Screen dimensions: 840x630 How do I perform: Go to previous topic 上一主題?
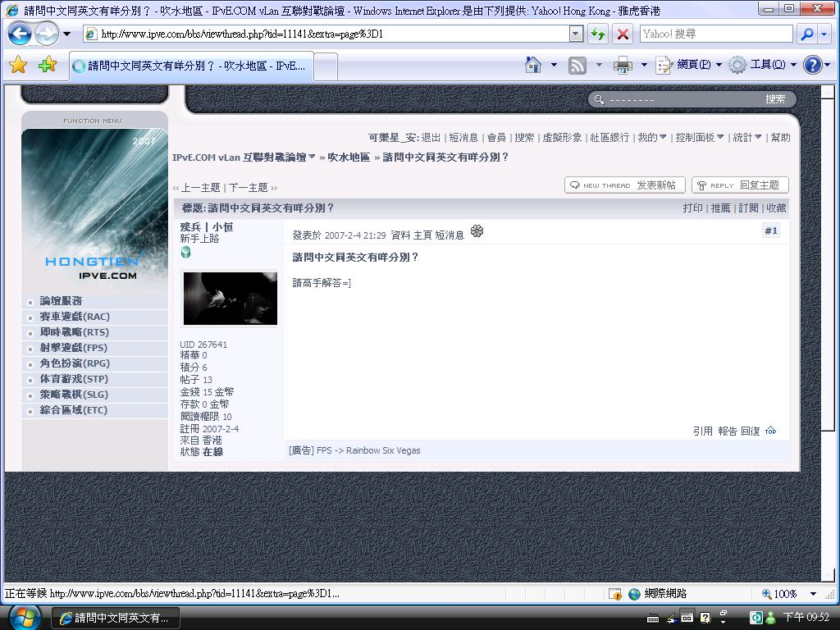[x=200, y=188]
